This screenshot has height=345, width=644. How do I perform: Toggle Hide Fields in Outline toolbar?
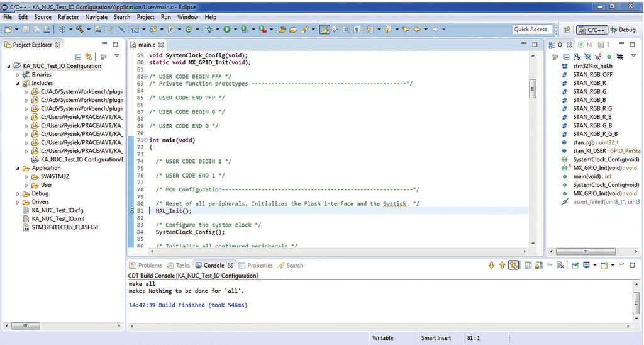click(588, 57)
